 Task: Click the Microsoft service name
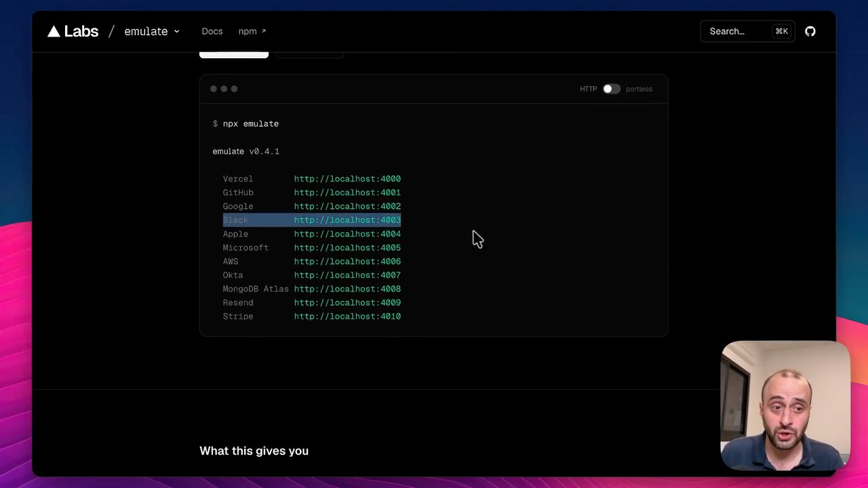coord(245,248)
